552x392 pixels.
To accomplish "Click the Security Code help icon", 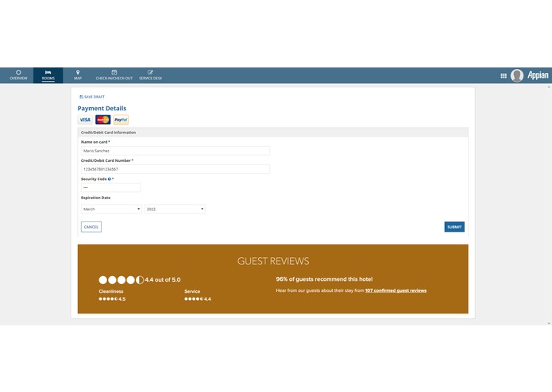I will pos(110,179).
